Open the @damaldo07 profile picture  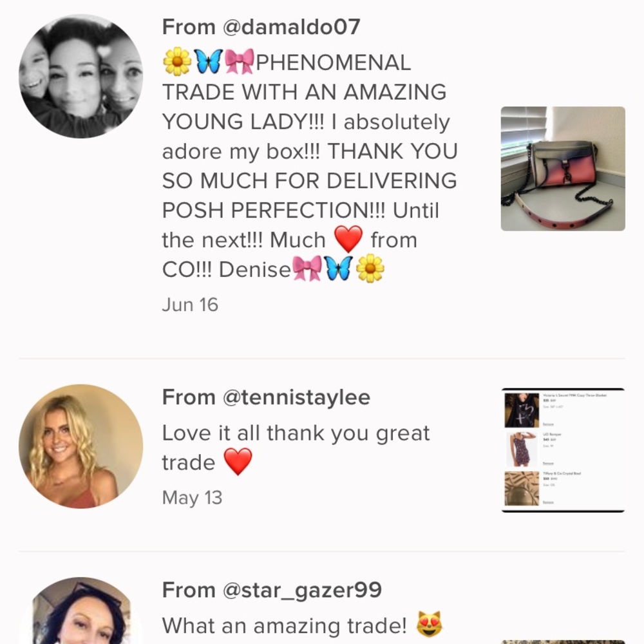pyautogui.click(x=81, y=76)
